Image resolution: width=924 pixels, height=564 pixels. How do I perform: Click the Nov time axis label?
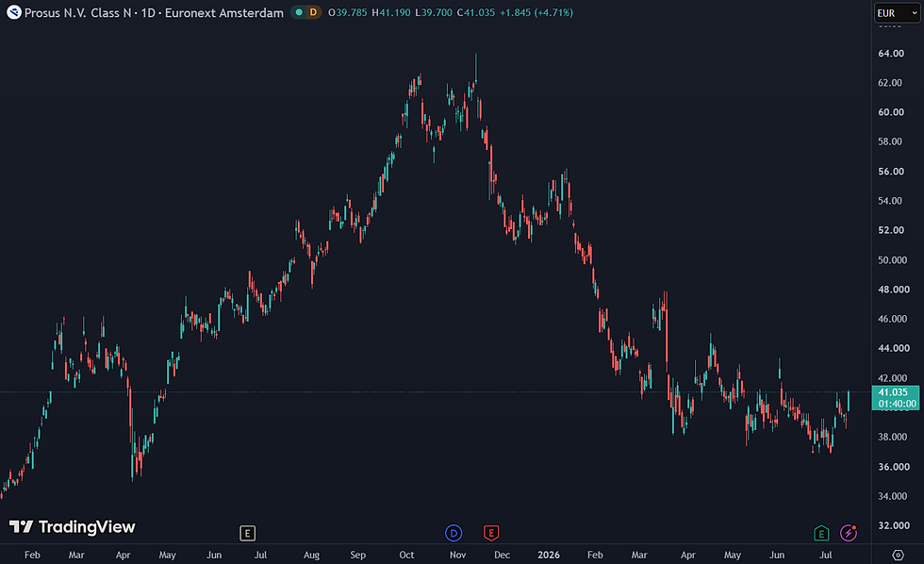458,556
